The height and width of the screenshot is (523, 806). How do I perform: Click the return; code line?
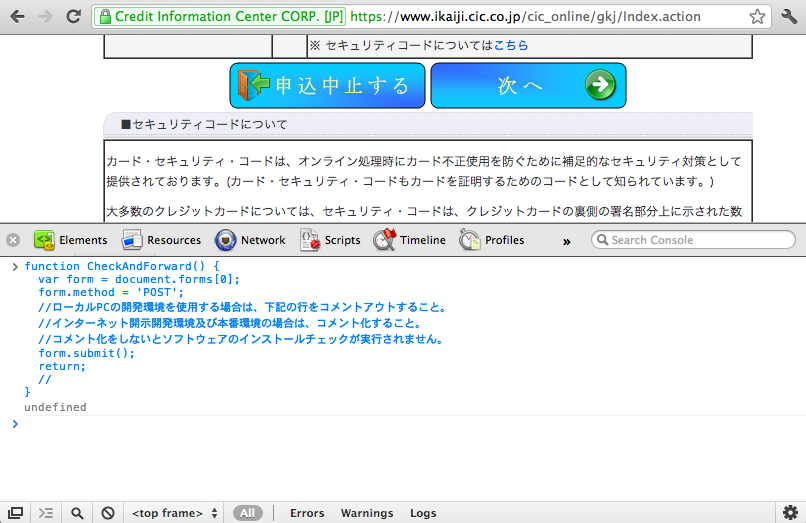pyautogui.click(x=62, y=366)
